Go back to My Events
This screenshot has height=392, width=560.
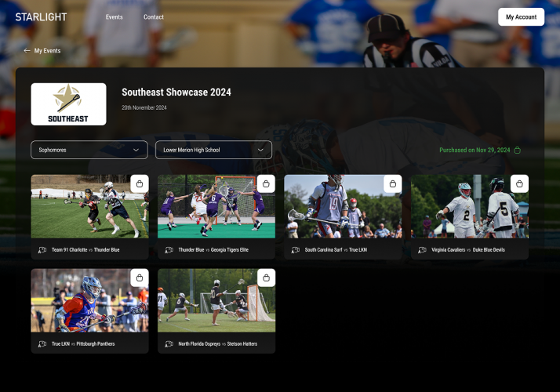tap(42, 51)
